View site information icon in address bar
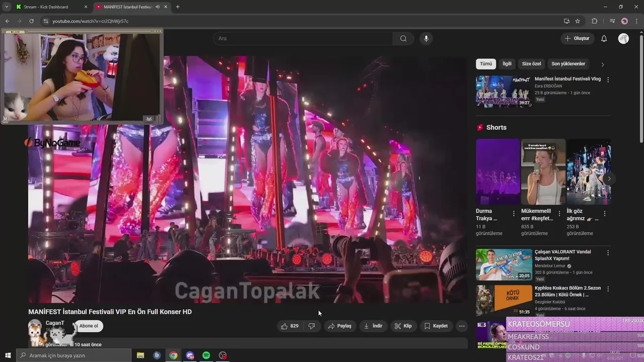The width and height of the screenshot is (644, 362). pyautogui.click(x=46, y=21)
